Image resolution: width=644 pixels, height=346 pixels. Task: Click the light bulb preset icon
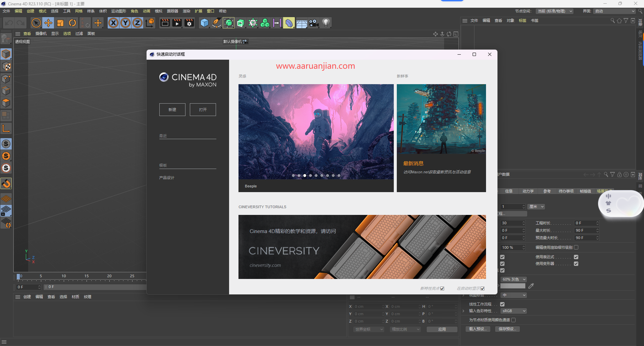pos(326,23)
